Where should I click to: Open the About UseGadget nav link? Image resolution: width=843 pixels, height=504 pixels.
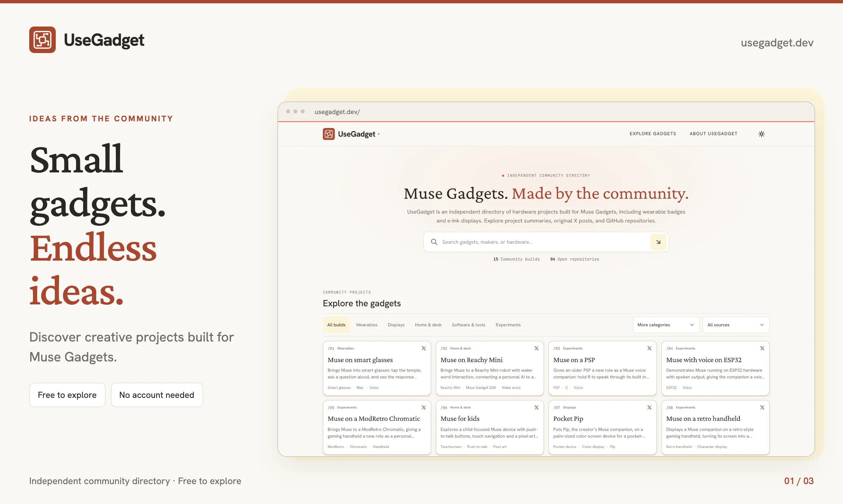point(713,134)
